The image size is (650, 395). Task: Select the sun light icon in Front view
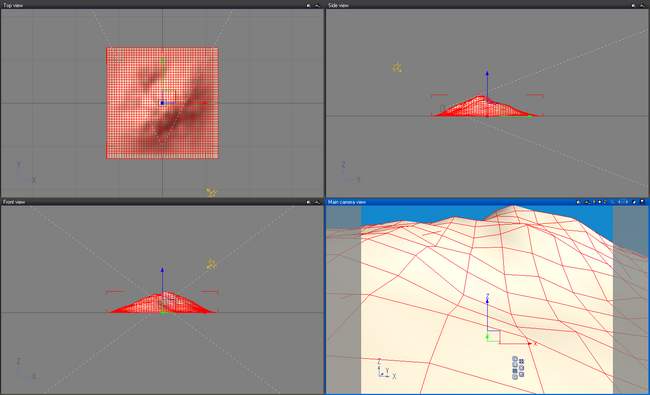(x=211, y=264)
